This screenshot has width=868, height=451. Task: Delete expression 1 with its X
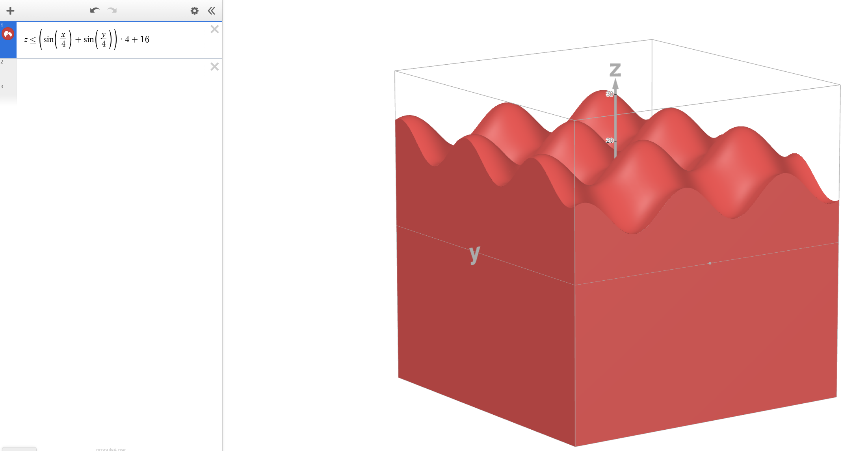click(x=214, y=29)
